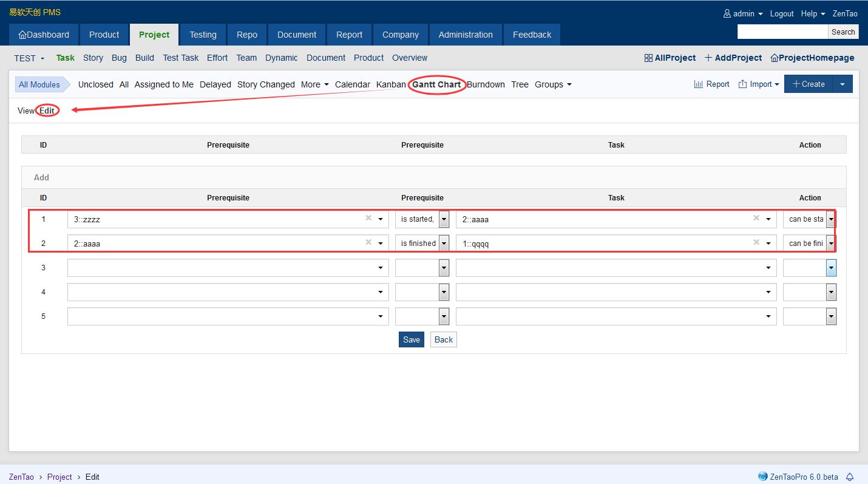Clear the 3::zzzz prerequisite selection
The height and width of the screenshot is (484, 868).
(368, 218)
